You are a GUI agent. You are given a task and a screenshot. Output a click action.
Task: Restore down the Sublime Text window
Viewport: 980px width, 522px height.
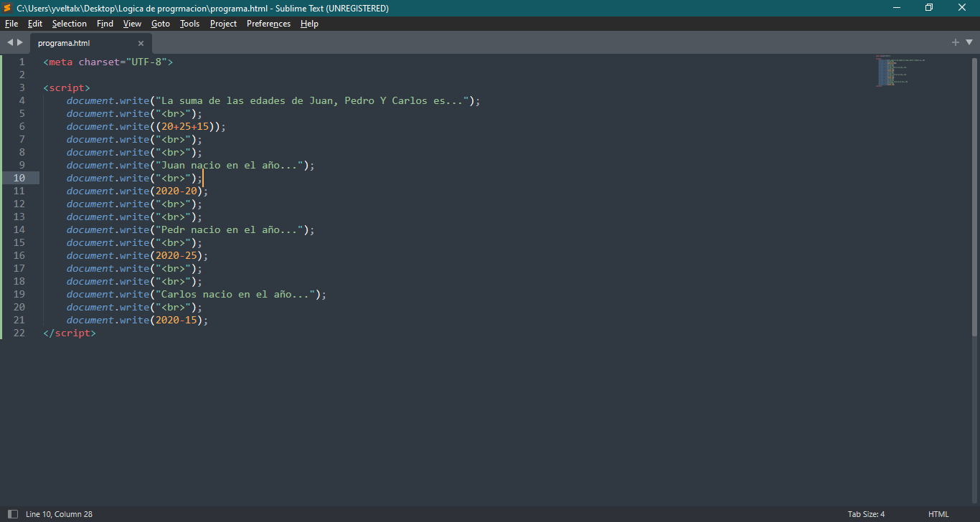(x=930, y=8)
